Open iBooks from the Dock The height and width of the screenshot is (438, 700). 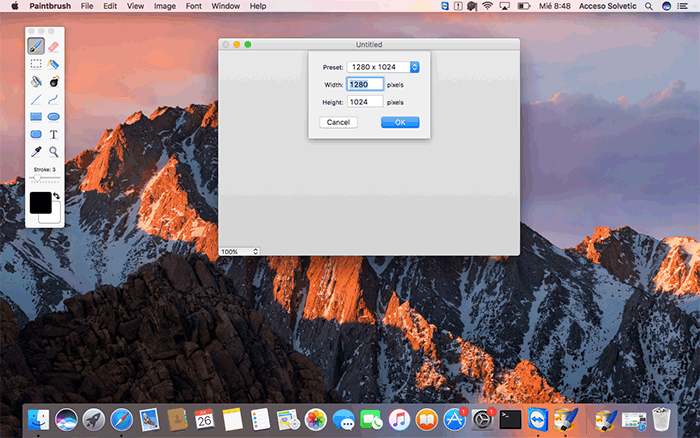427,420
